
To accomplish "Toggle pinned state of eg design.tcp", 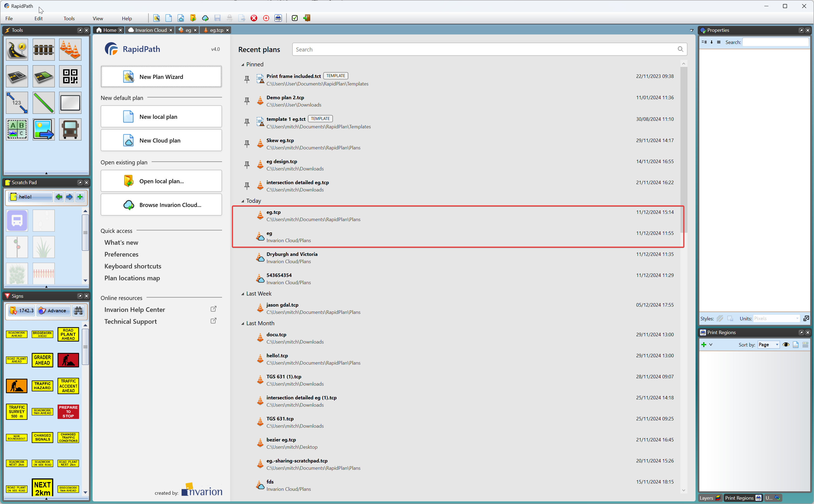I will pyautogui.click(x=247, y=164).
